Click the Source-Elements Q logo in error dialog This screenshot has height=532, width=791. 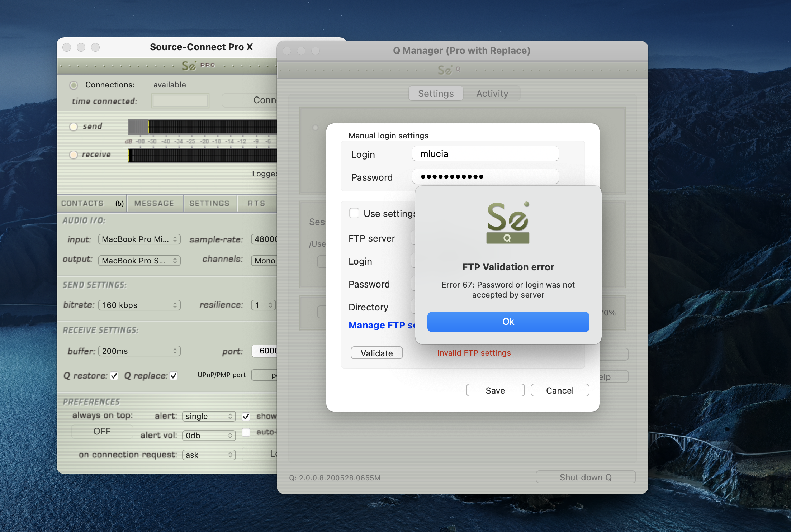pos(508,223)
